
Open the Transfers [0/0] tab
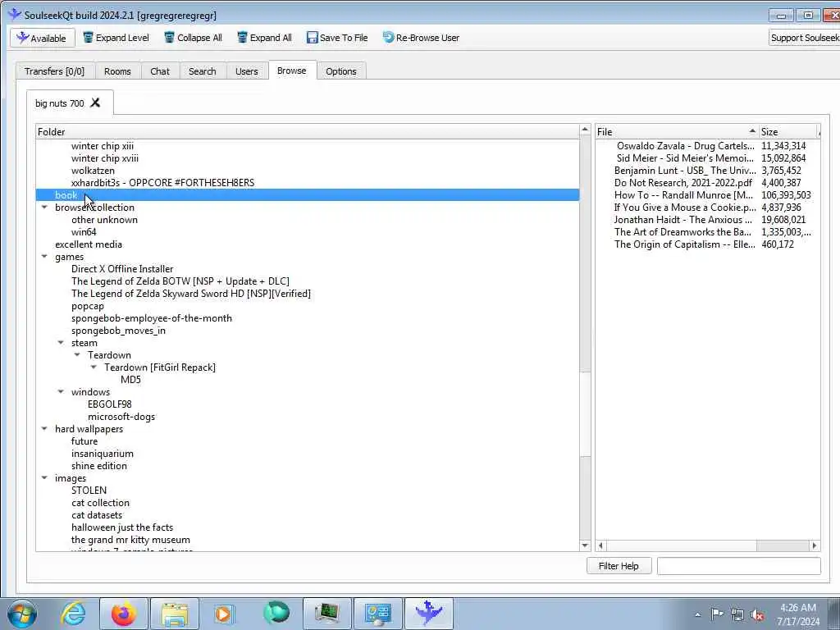click(55, 71)
